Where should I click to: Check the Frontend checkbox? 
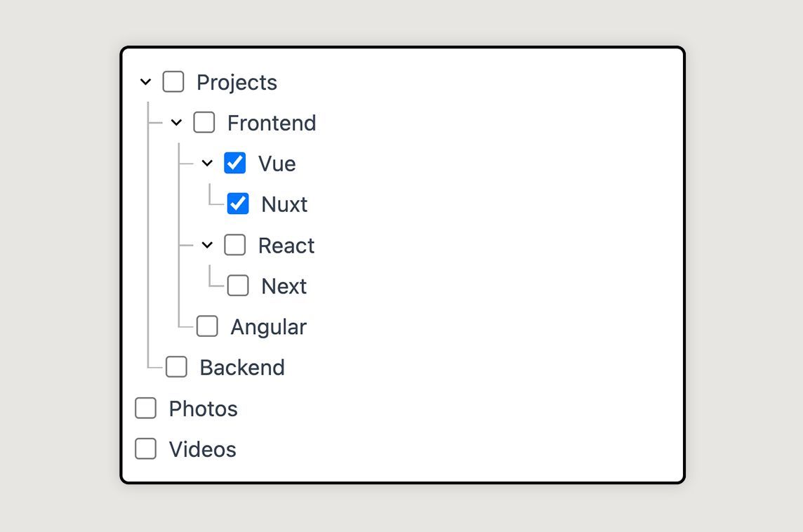pos(204,123)
